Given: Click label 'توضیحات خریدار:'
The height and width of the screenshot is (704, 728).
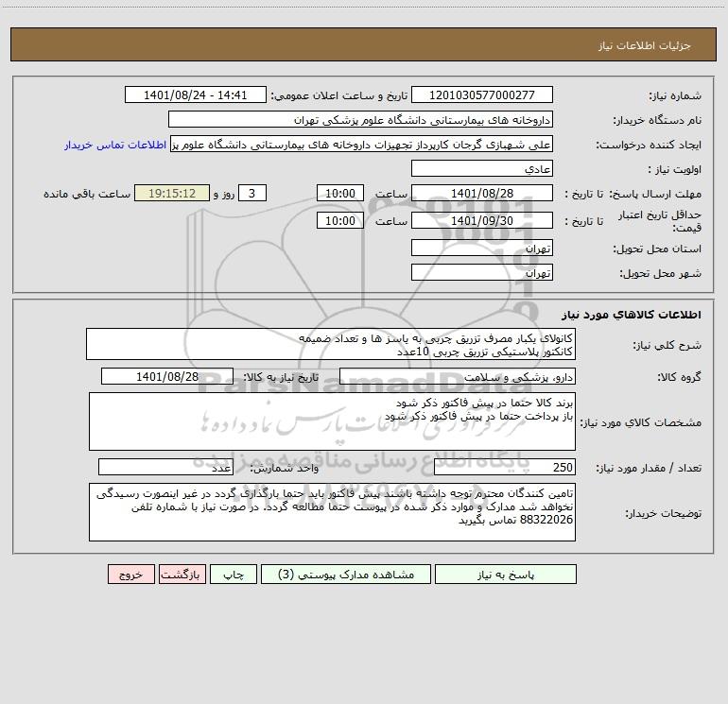Looking at the screenshot, I should [x=664, y=514].
